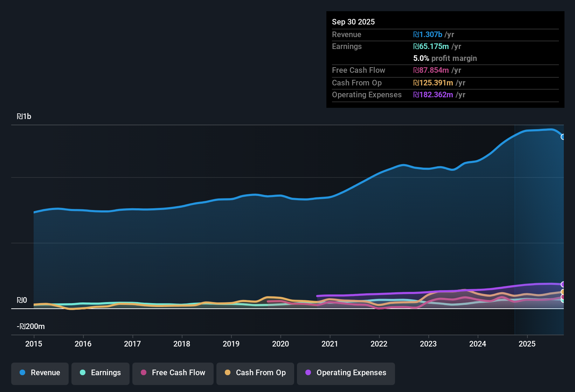Select the Revenue line endpoint marker
Image resolution: width=575 pixels, height=392 pixels.
[563, 137]
